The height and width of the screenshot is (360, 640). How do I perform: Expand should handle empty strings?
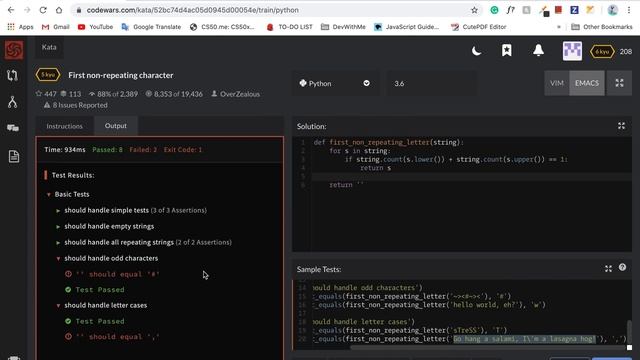(x=58, y=227)
